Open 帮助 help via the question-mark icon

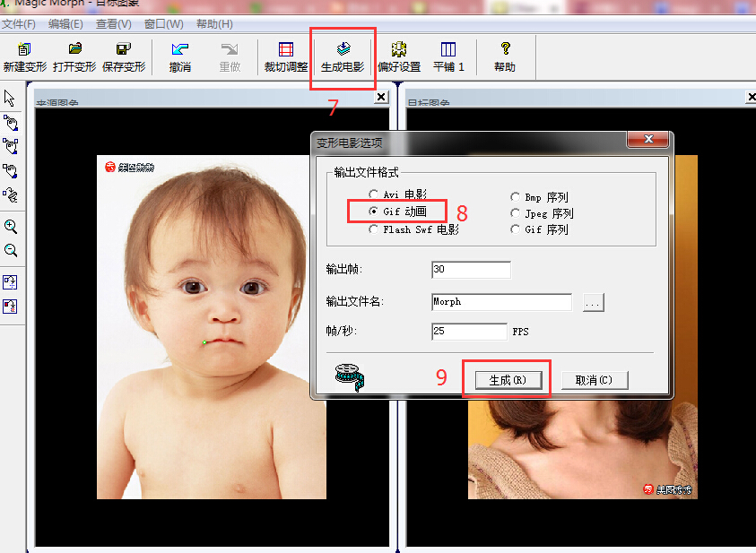click(505, 57)
